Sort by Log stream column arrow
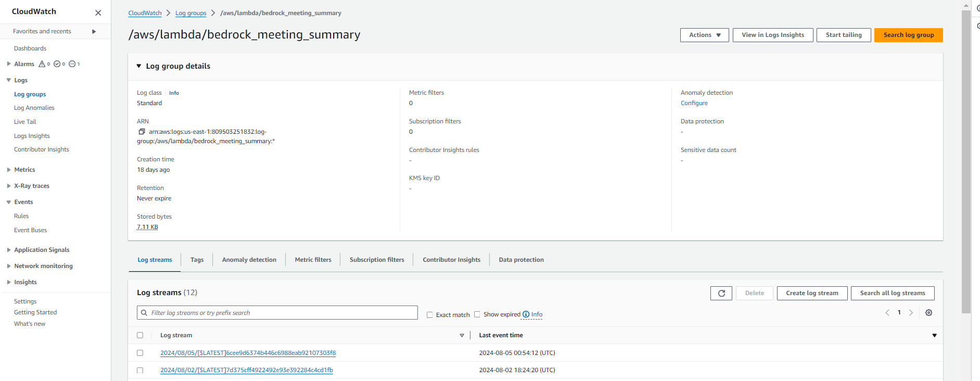 coord(462,336)
